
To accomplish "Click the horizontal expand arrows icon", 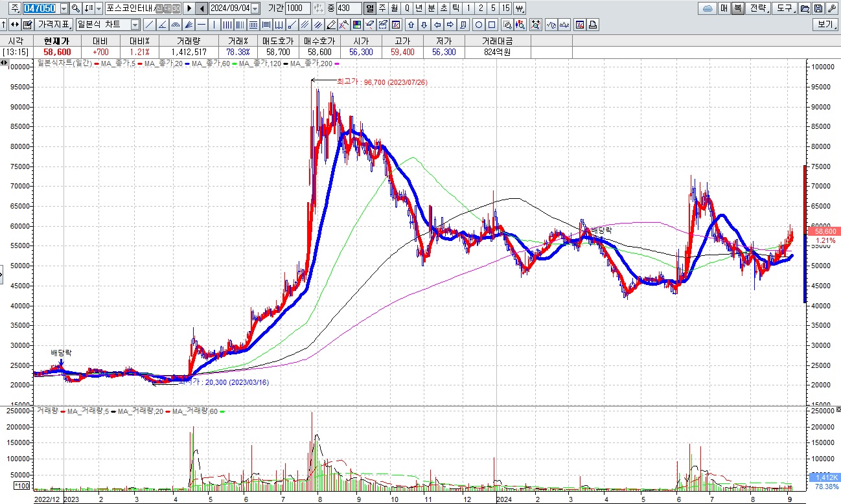I will pos(14,25).
